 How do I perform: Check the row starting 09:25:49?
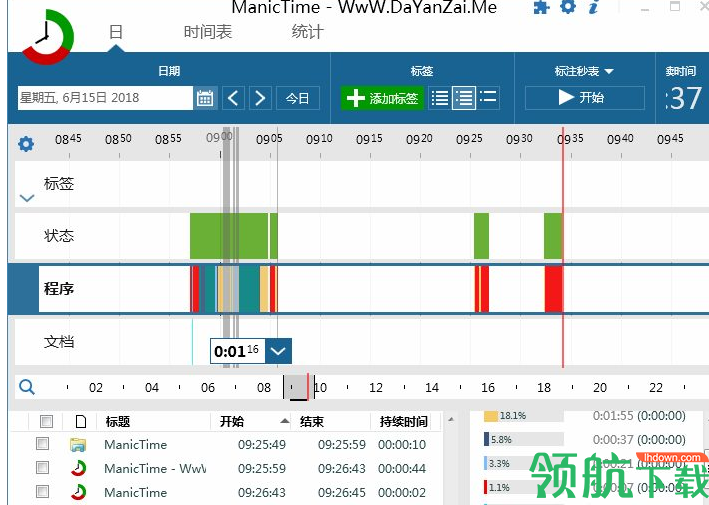pyautogui.click(x=43, y=444)
